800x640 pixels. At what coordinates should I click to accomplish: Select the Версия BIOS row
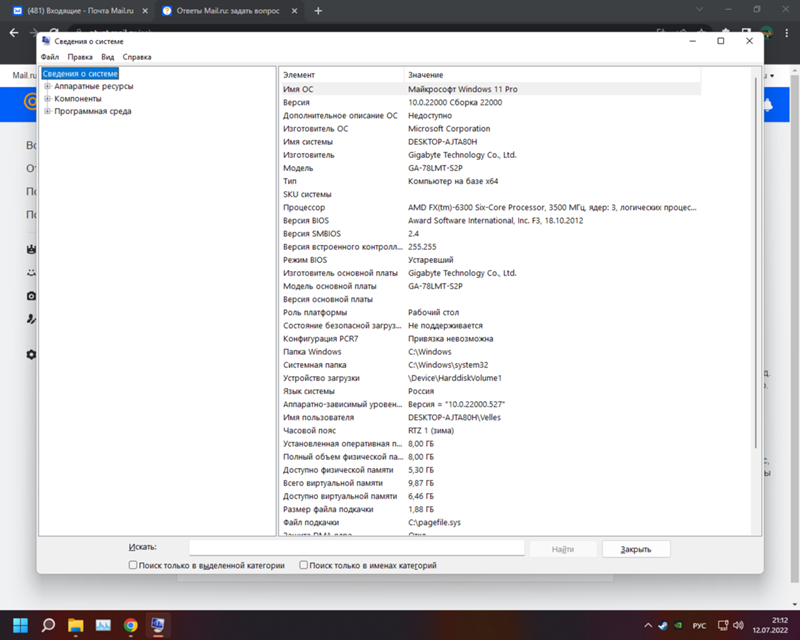point(491,220)
